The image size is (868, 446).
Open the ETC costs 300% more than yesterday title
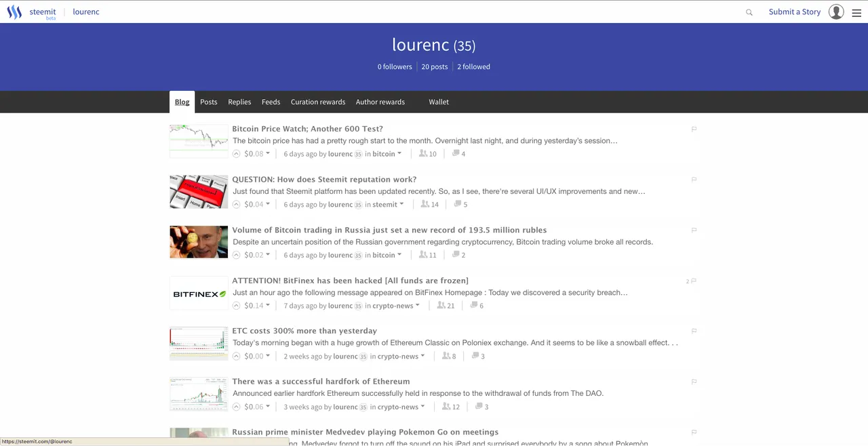point(304,331)
